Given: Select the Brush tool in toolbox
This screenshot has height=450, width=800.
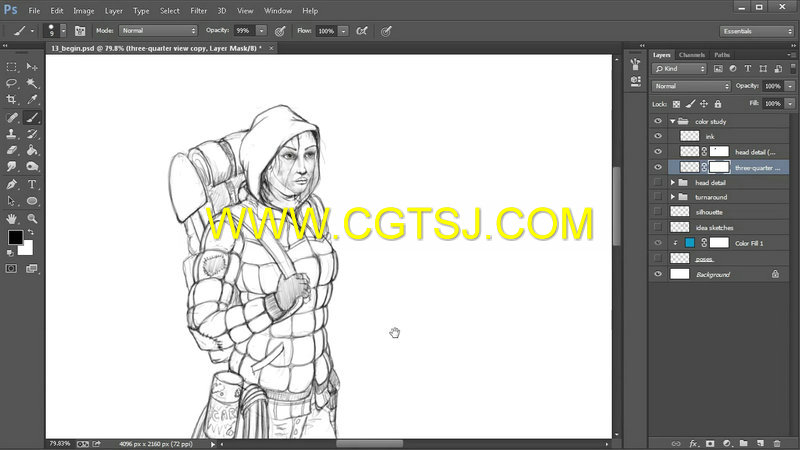Looking at the screenshot, I should pyautogui.click(x=32, y=118).
